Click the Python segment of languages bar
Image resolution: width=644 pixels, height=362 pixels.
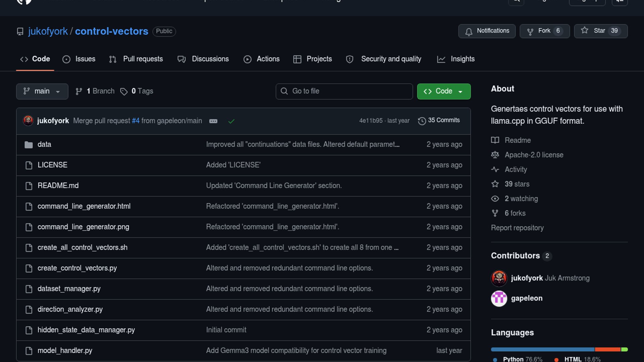542,349
